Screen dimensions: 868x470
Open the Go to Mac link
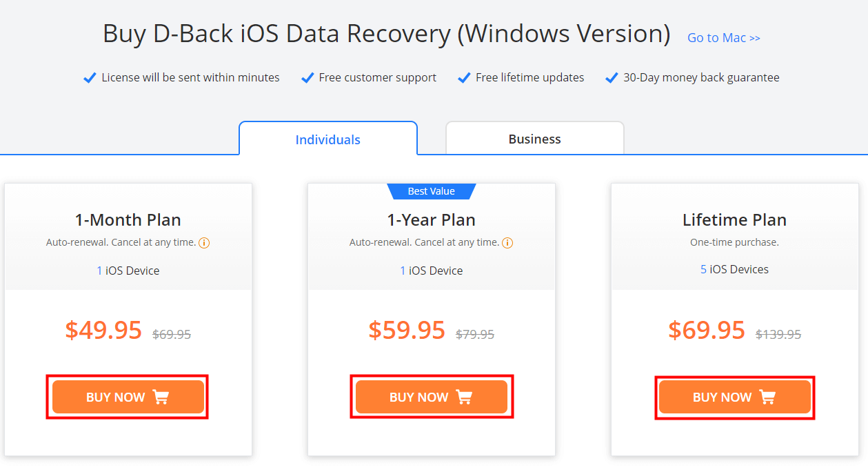click(724, 38)
